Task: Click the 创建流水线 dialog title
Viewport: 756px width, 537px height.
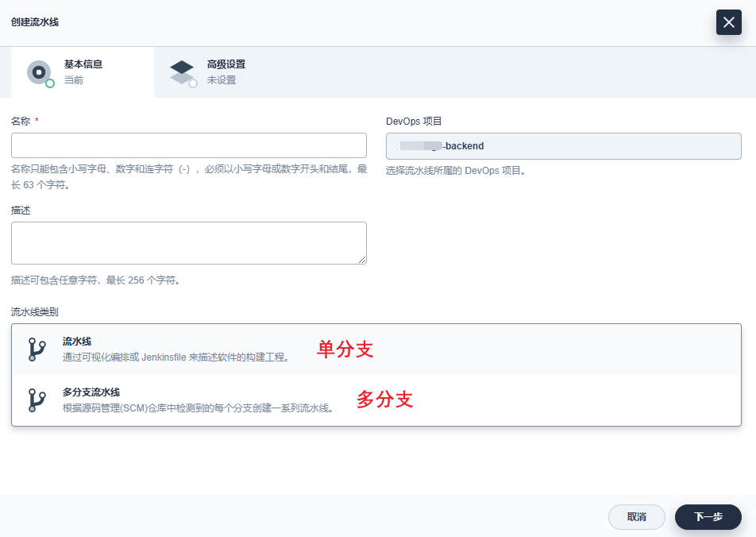Action: [x=35, y=22]
